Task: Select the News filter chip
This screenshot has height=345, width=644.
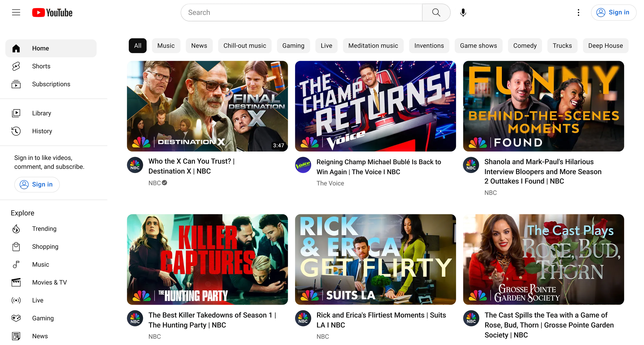Action: [x=199, y=46]
